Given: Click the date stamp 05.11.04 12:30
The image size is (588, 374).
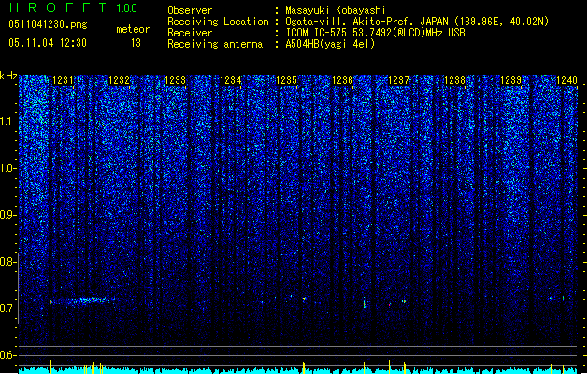Looking at the screenshot, I should tap(48, 43).
